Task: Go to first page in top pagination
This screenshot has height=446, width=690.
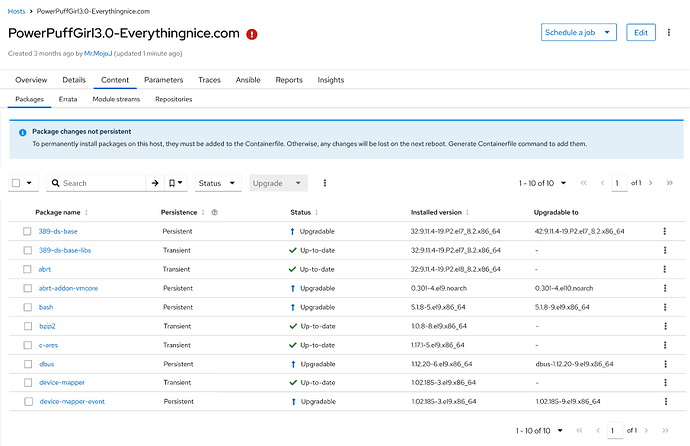Action: [x=584, y=183]
